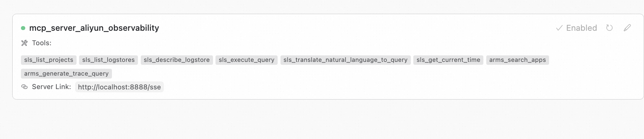Click the arms_generate_trace_query tag
This screenshot has width=644, height=139.
pos(66,74)
